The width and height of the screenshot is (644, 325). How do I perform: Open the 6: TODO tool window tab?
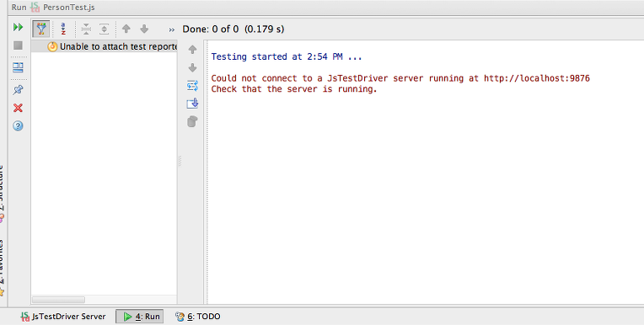coord(198,317)
